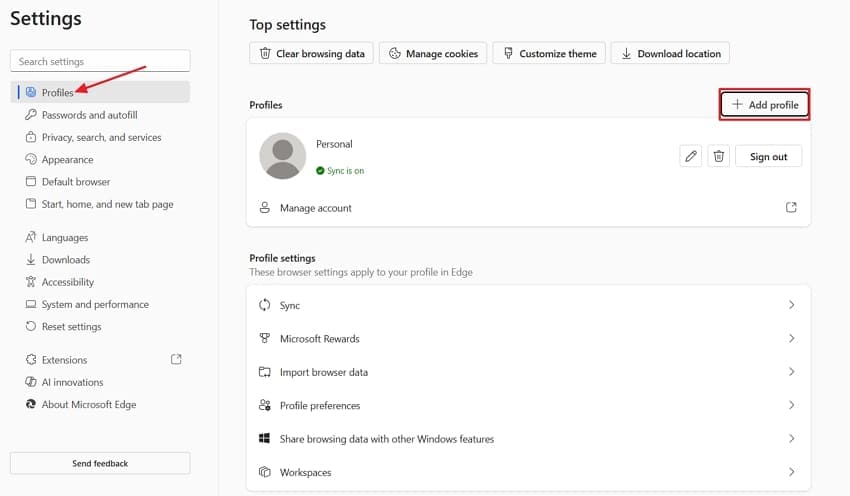Image resolution: width=850 pixels, height=496 pixels.
Task: Click Clear browsing data button
Action: pyautogui.click(x=311, y=53)
